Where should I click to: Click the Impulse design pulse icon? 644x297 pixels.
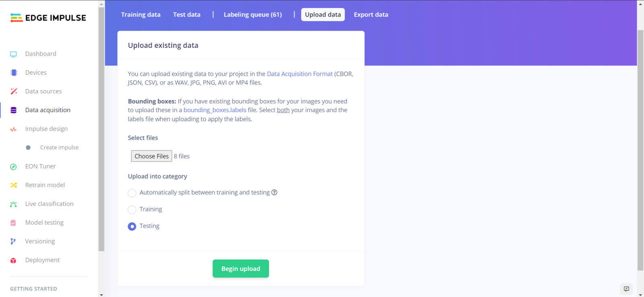tap(13, 129)
